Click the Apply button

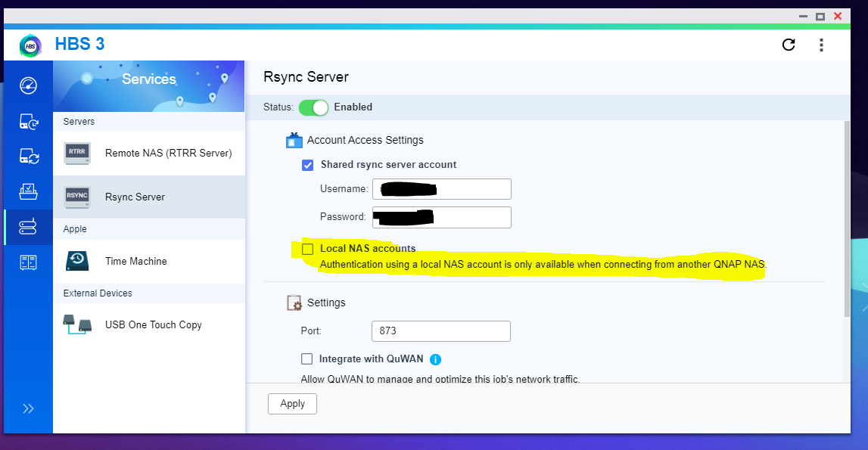pos(292,404)
